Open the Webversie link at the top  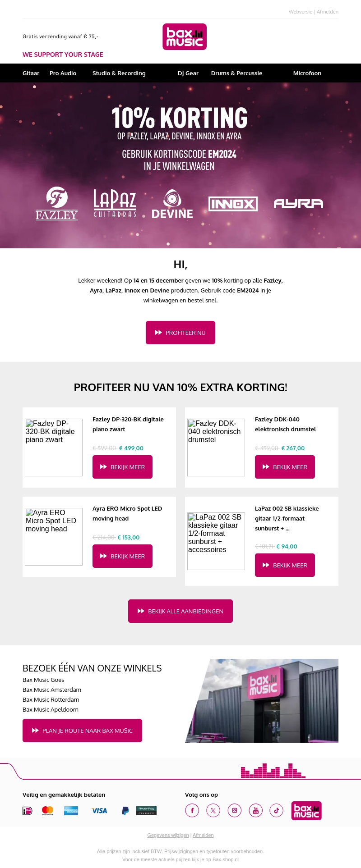coord(300,12)
